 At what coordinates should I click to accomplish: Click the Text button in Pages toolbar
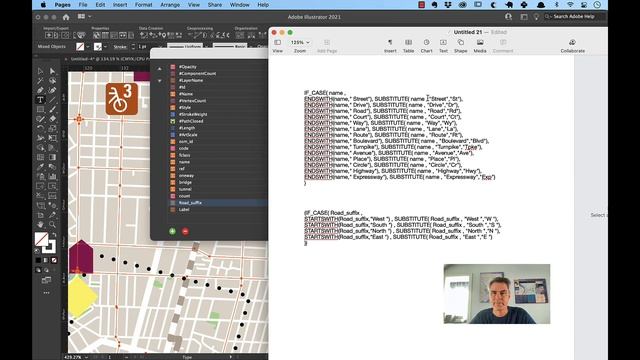coord(443,45)
